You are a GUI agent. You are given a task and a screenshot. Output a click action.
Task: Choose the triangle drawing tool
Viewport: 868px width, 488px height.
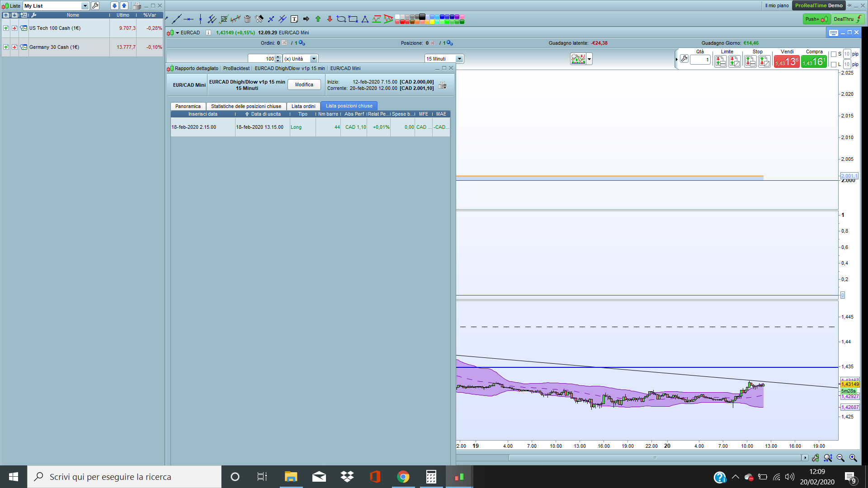click(x=365, y=19)
